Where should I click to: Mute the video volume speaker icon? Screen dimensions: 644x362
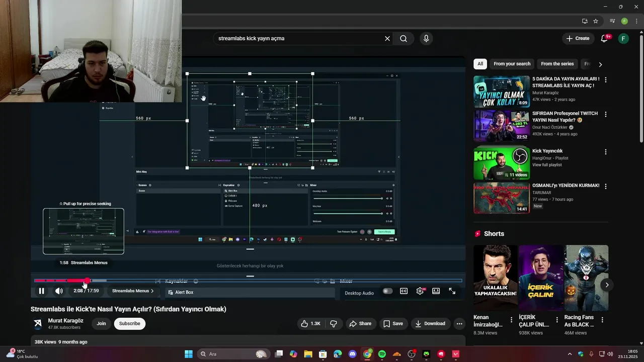59,291
